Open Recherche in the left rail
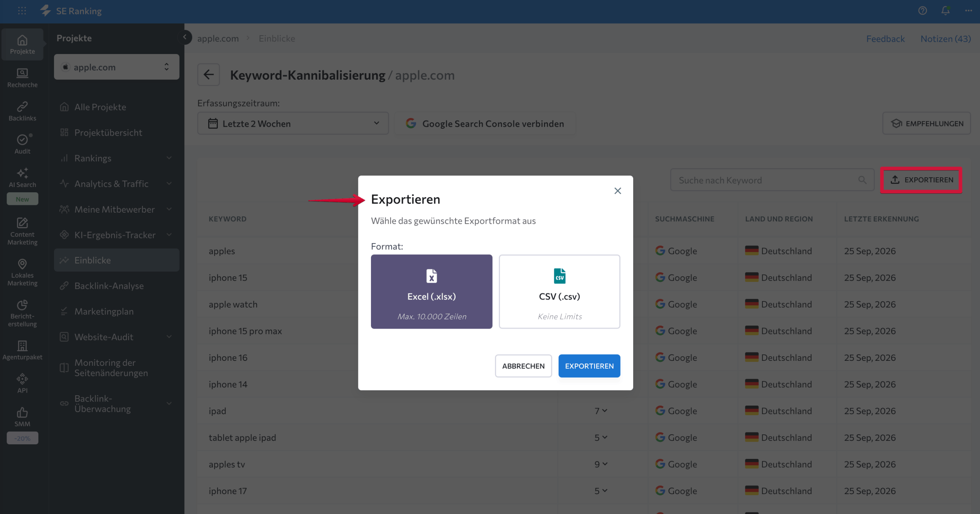This screenshot has height=514, width=980. click(22, 78)
